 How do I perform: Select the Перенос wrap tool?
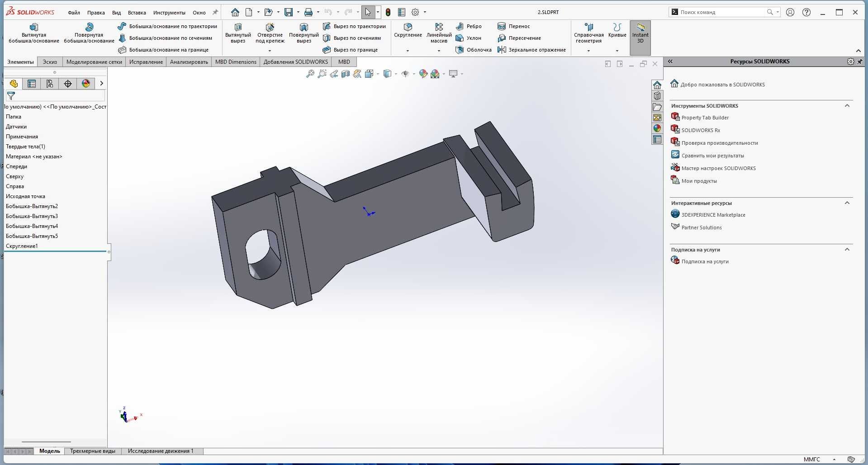point(513,26)
